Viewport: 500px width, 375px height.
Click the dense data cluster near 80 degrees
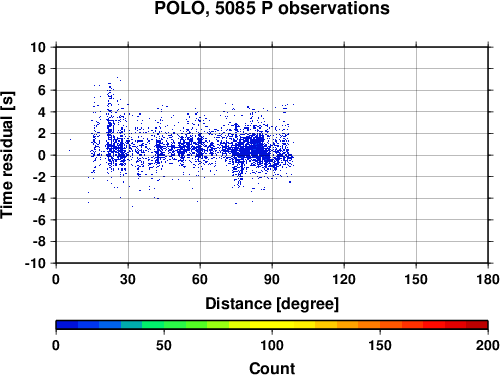[x=252, y=148]
